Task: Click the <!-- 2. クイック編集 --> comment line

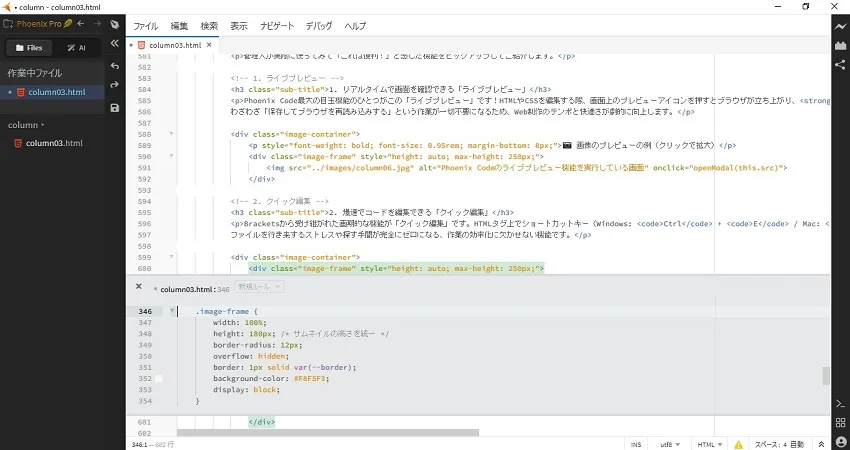Action: coord(280,201)
